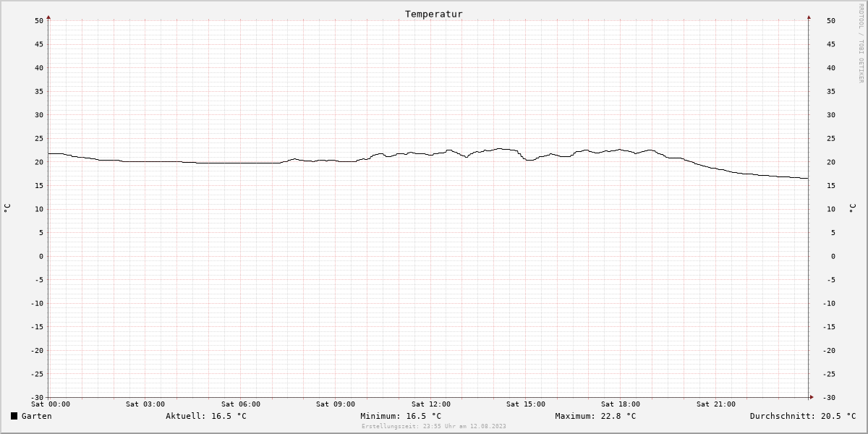Click the 'Aktuell: 16.5 °C' value
Image resolution: width=868 pixels, height=434 pixels.
click(x=206, y=416)
